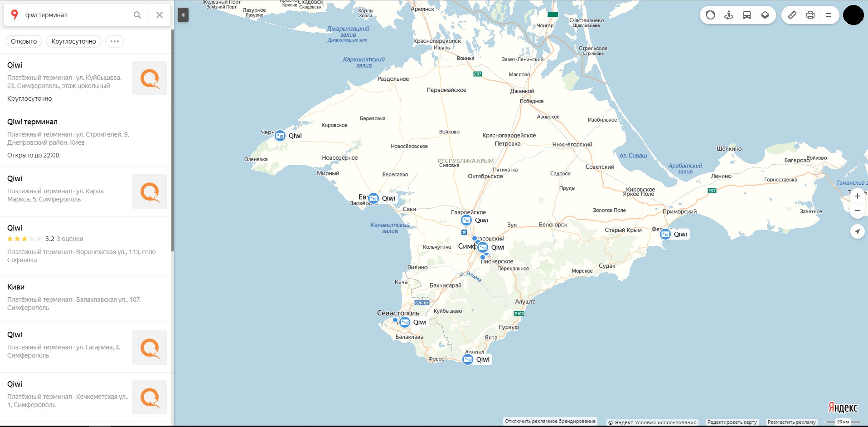Click Qiwi map marker at Феодосия
Viewport: 868px width, 427px height.
pyautogui.click(x=665, y=234)
